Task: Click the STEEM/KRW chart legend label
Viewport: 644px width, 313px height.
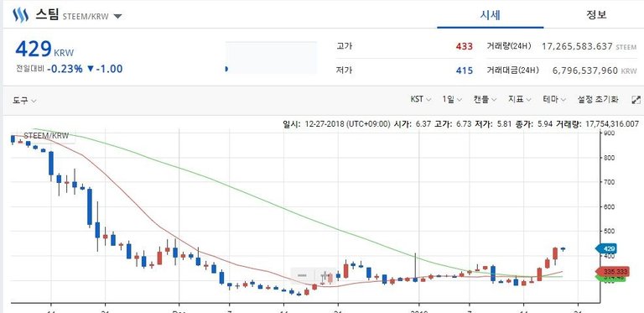Action: click(46, 136)
